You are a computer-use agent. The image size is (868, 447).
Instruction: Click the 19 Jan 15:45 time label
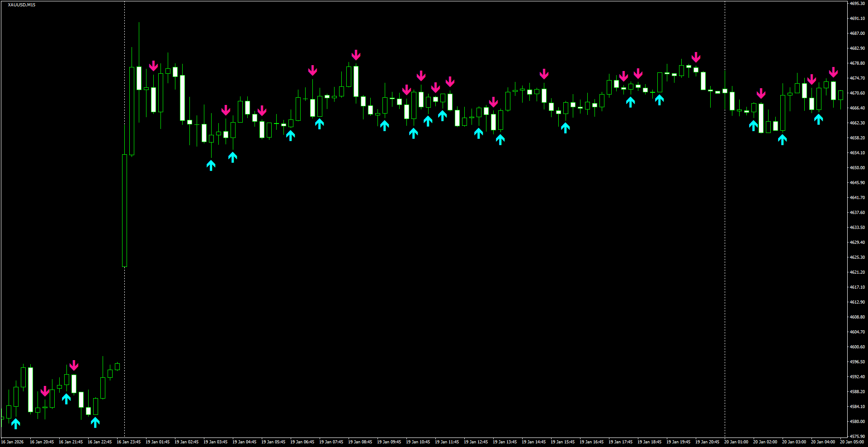[562, 442]
